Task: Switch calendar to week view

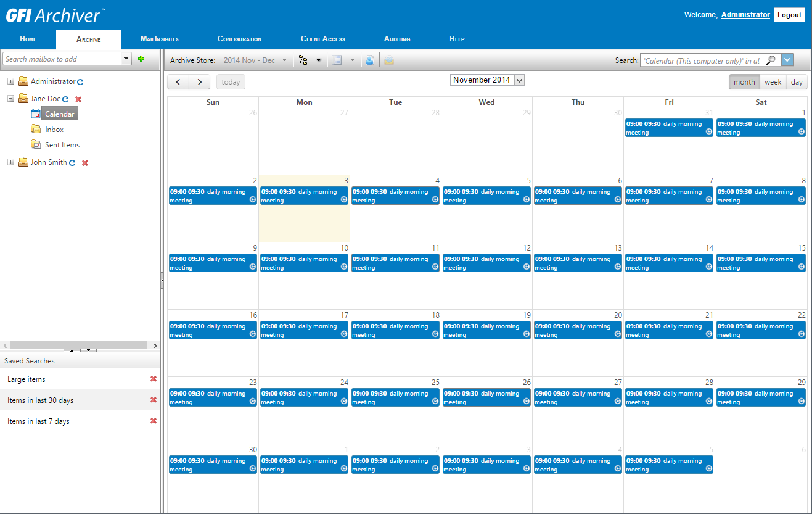Action: tap(773, 82)
